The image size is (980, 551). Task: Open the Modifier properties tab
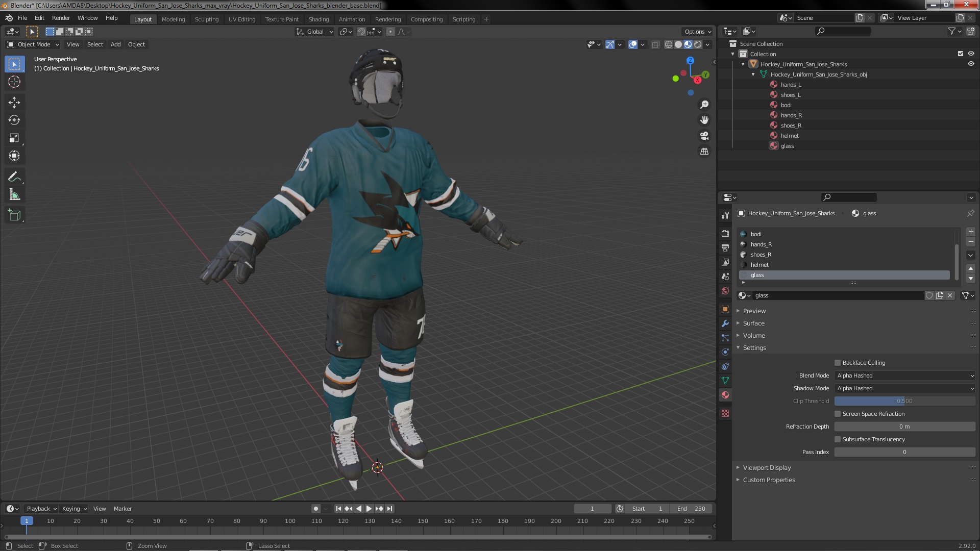click(725, 323)
